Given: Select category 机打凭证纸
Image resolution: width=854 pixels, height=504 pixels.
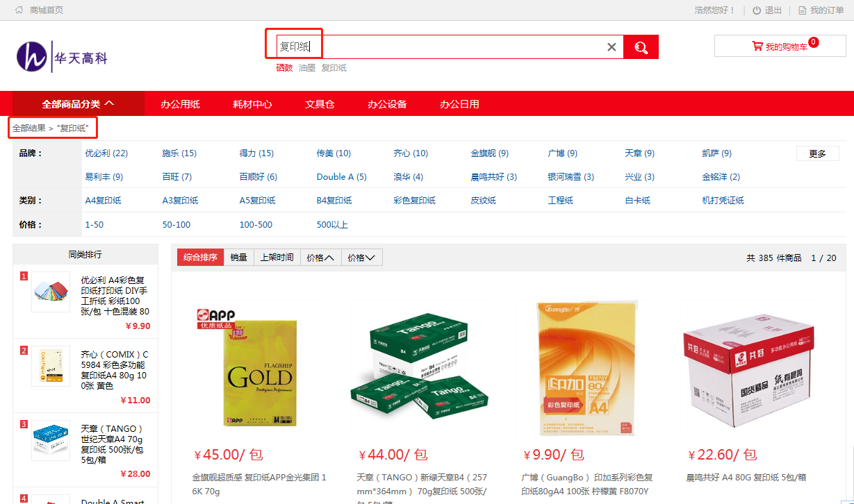Looking at the screenshot, I should 723,201.
